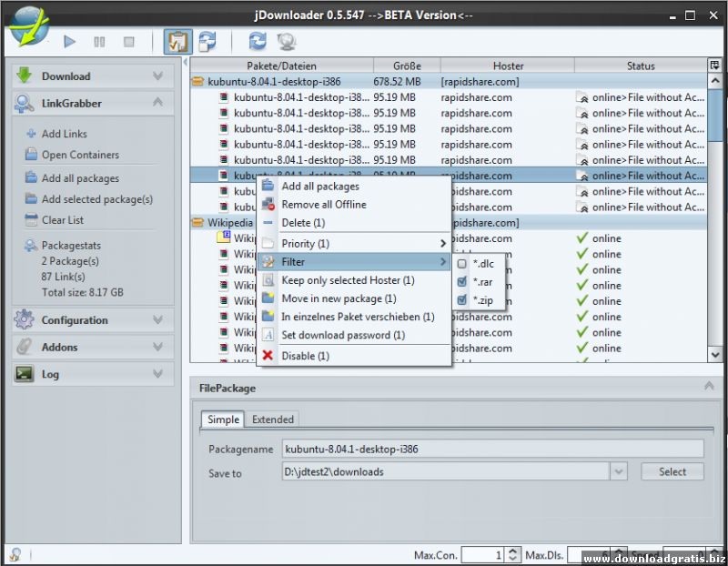Click the green Download arrow icon in the sidebar
This screenshot has height=566, width=728.
tap(24, 76)
